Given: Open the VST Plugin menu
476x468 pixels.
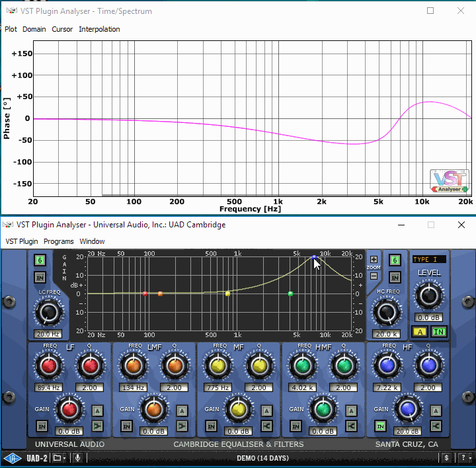Looking at the screenshot, I should 22,241.
